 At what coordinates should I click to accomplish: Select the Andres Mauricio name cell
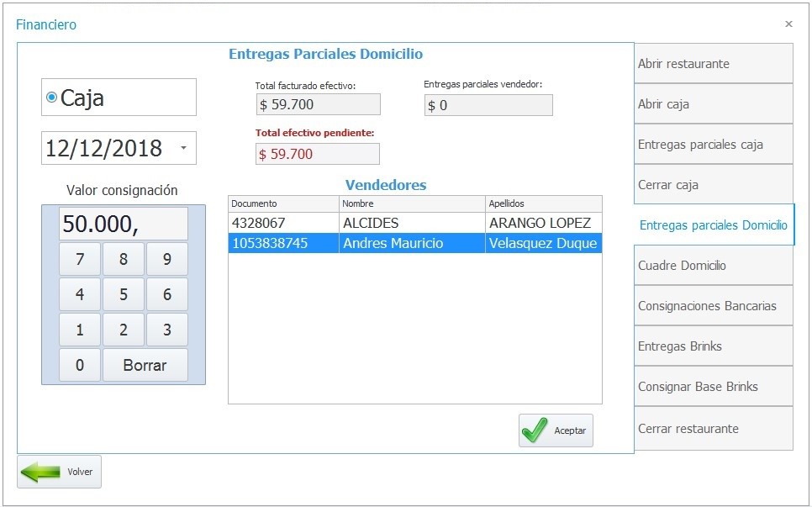(x=412, y=243)
